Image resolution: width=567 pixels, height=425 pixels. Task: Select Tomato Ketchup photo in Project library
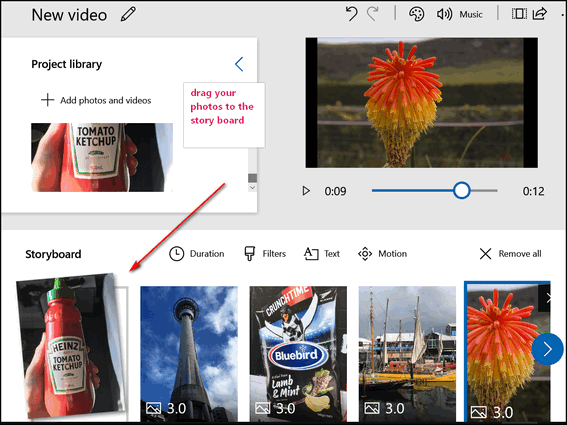click(102, 157)
